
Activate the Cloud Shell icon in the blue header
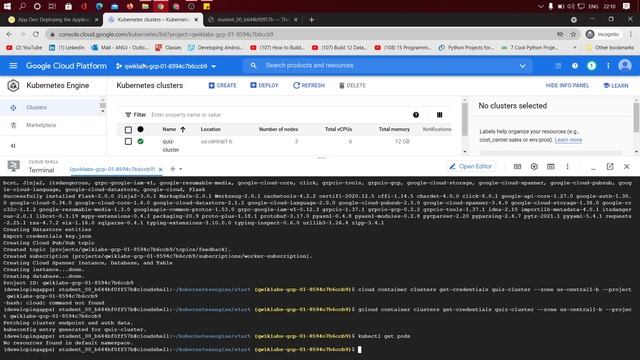[x=558, y=66]
